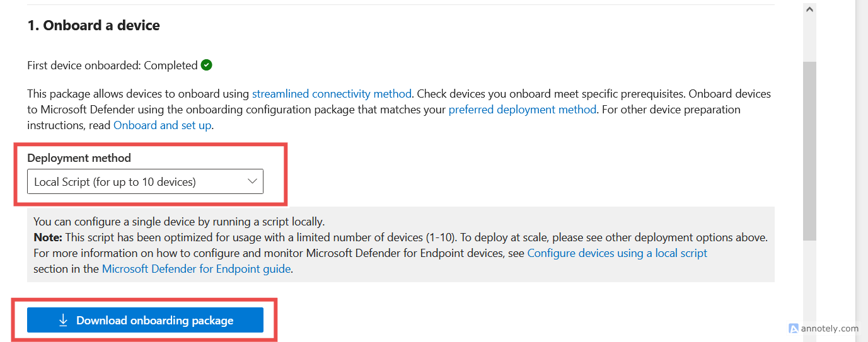The image size is (868, 342).
Task: Open the preferred deployment method link
Action: [523, 110]
